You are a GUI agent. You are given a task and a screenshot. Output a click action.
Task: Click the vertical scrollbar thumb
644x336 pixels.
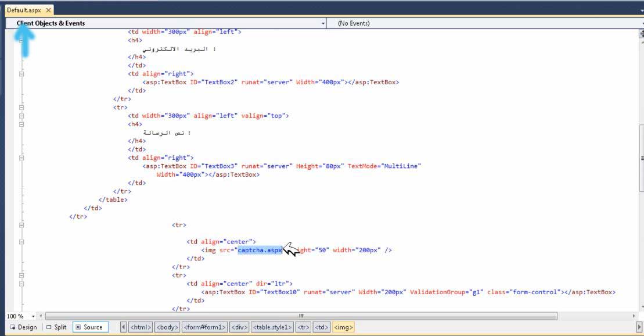(641, 158)
